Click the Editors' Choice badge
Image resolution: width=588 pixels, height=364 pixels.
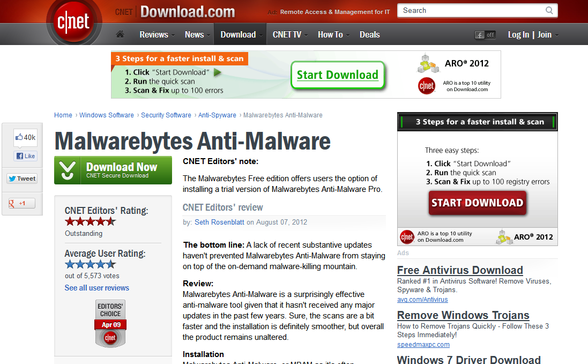click(x=110, y=323)
